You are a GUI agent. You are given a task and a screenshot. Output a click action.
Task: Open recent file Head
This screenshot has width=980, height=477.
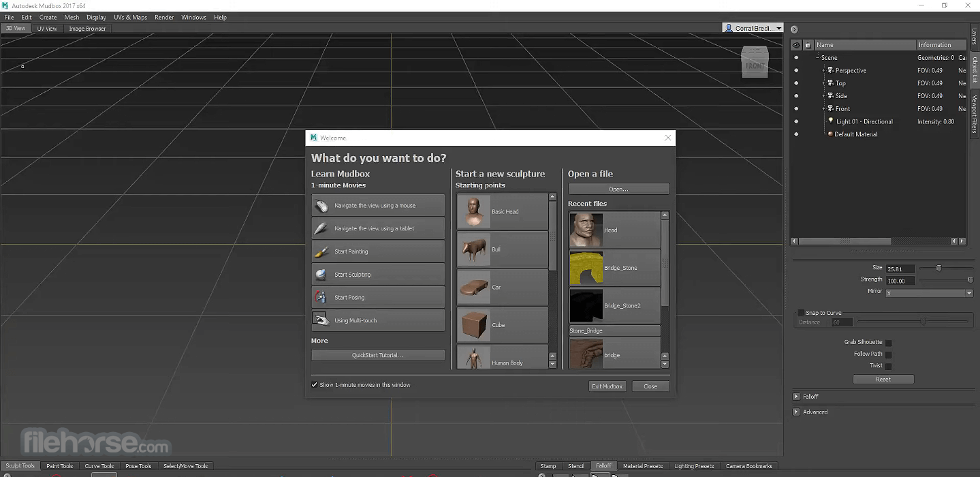[614, 230]
